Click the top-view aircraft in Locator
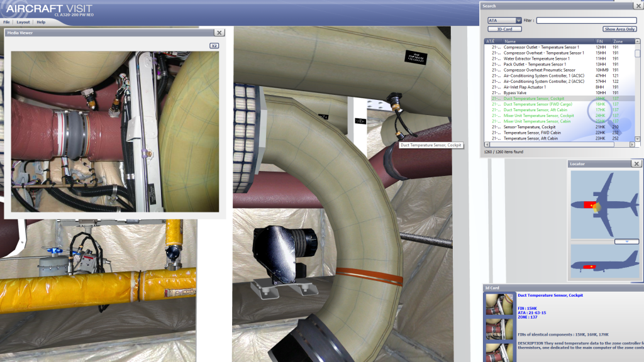The width and height of the screenshot is (644, 362). pyautogui.click(x=605, y=204)
